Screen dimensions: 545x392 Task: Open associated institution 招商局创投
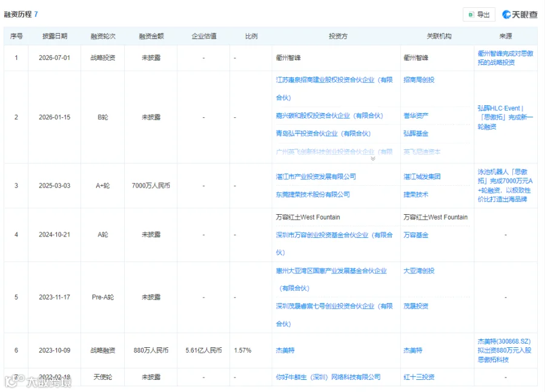[x=419, y=80]
